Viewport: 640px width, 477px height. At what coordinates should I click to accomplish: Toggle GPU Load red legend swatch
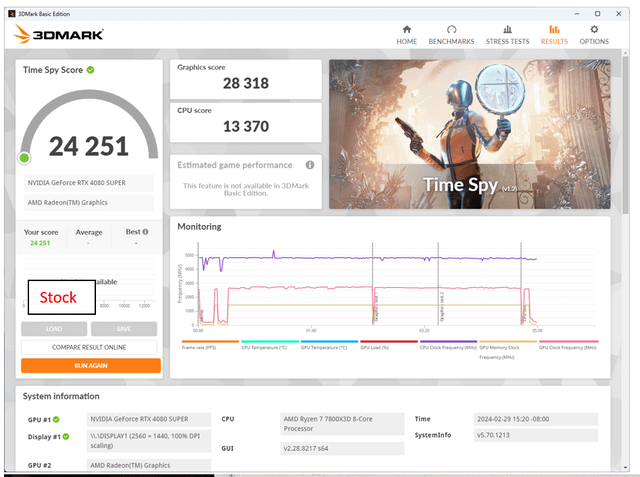389,342
